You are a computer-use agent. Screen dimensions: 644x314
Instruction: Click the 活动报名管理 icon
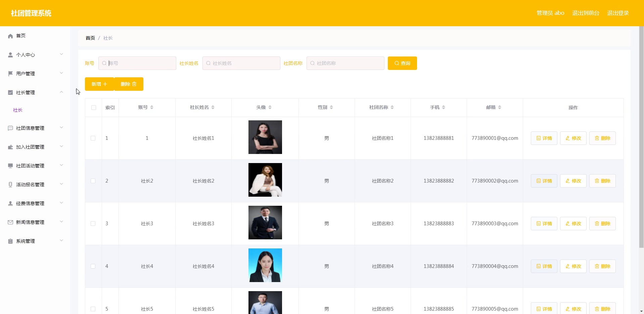10,185
